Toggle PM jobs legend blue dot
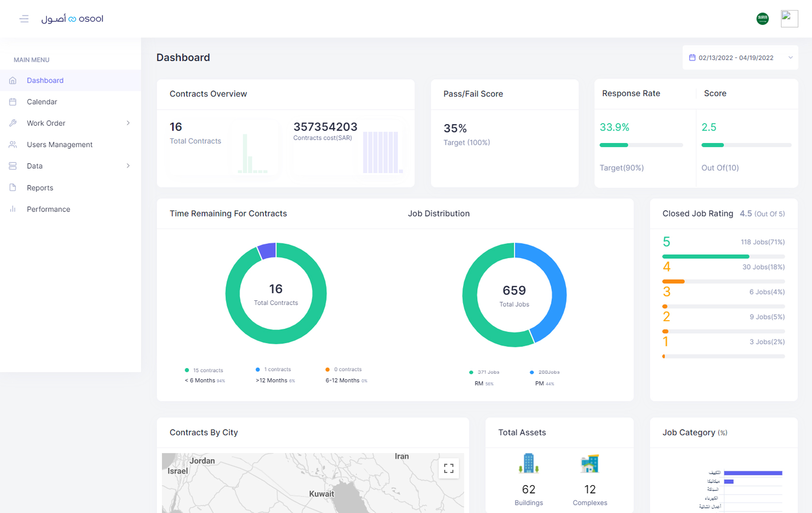The height and width of the screenshot is (513, 812). coord(532,372)
